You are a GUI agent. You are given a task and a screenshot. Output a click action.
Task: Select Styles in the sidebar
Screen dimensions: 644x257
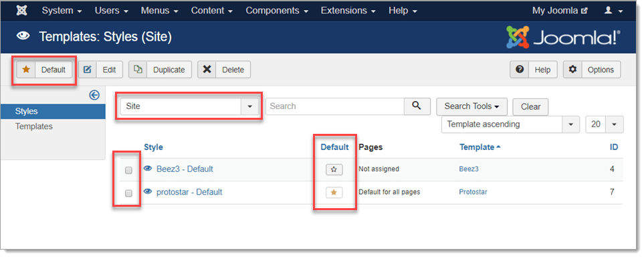pos(53,112)
